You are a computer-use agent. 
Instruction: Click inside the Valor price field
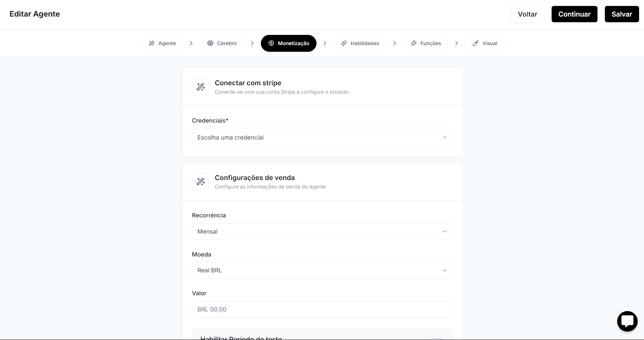tap(322, 309)
